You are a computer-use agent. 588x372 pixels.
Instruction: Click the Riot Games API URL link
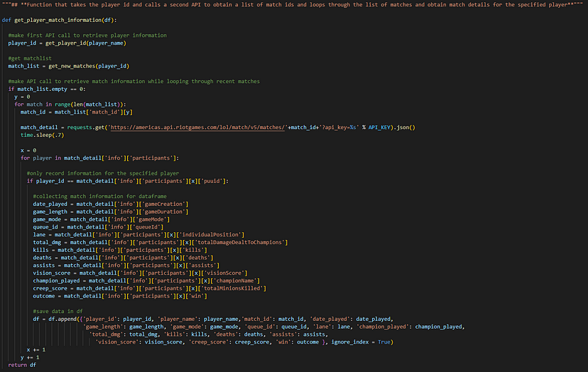pos(197,128)
